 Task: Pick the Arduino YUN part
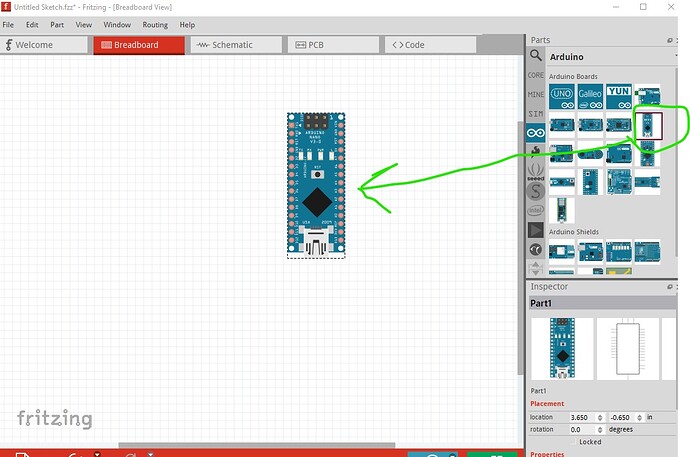point(619,96)
